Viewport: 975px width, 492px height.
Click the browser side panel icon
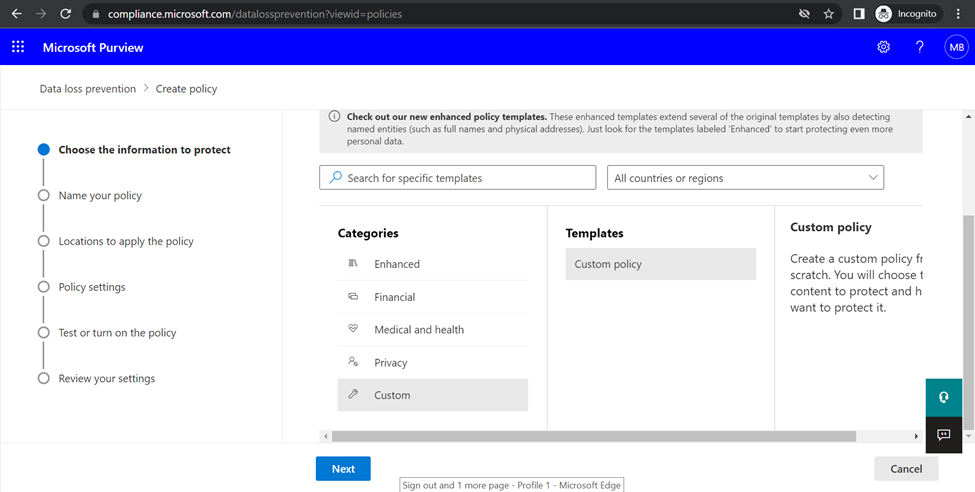tap(859, 14)
